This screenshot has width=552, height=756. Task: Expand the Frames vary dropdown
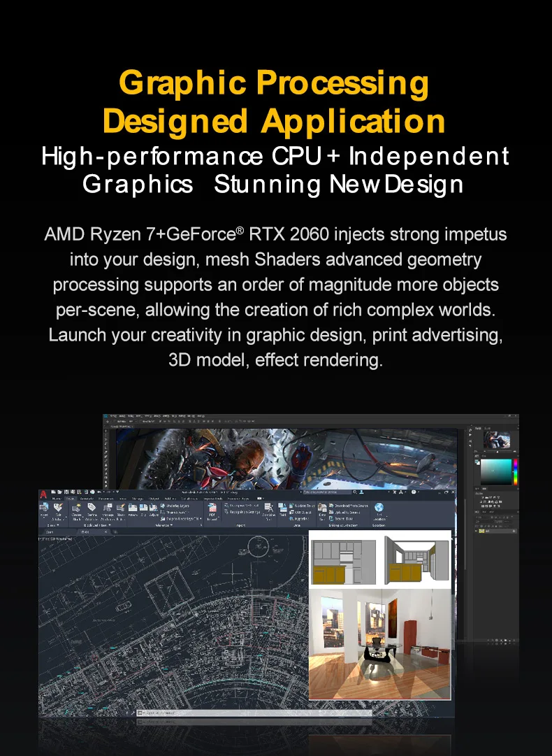[x=176, y=512]
